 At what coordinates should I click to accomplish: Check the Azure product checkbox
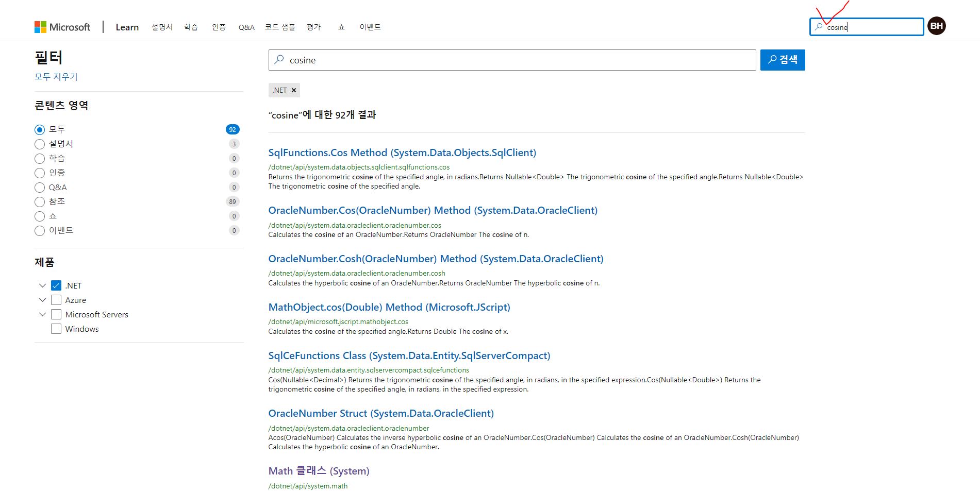pyautogui.click(x=56, y=300)
